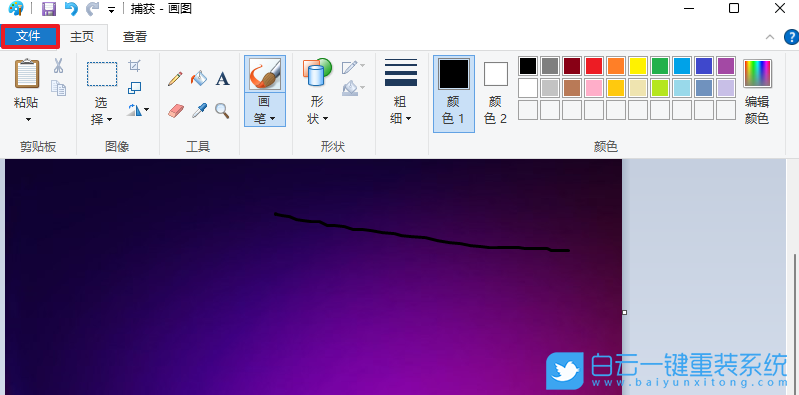
Task: Pick the black color swatch
Action: click(x=528, y=66)
